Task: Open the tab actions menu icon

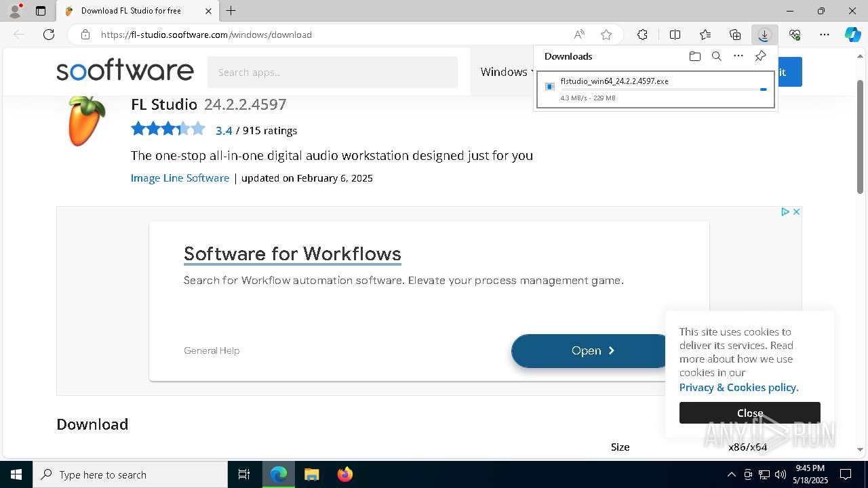Action: [x=41, y=11]
